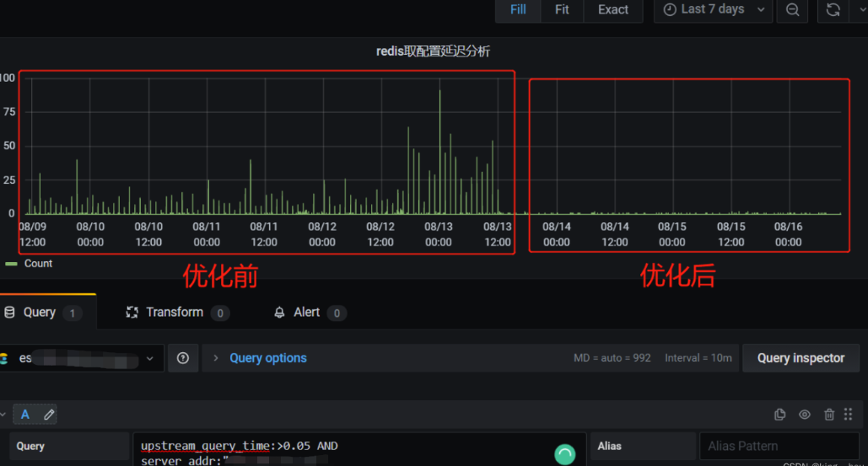Screen dimensions: 868x466
Task: Select the Fit panel display mode
Action: 562,9
